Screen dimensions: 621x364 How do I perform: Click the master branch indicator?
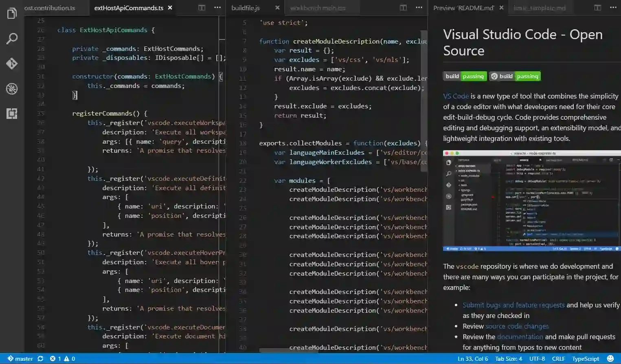[20, 359]
